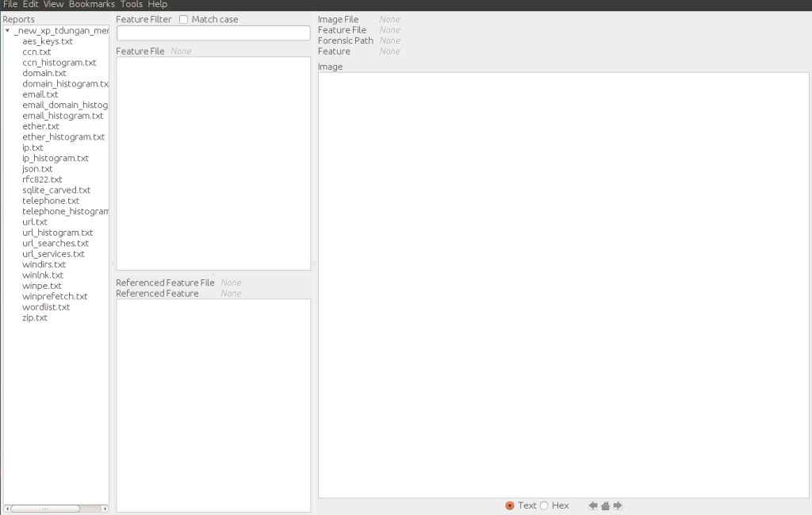This screenshot has width=812, height=515.
Task: Select the Text view radio button
Action: 510,505
